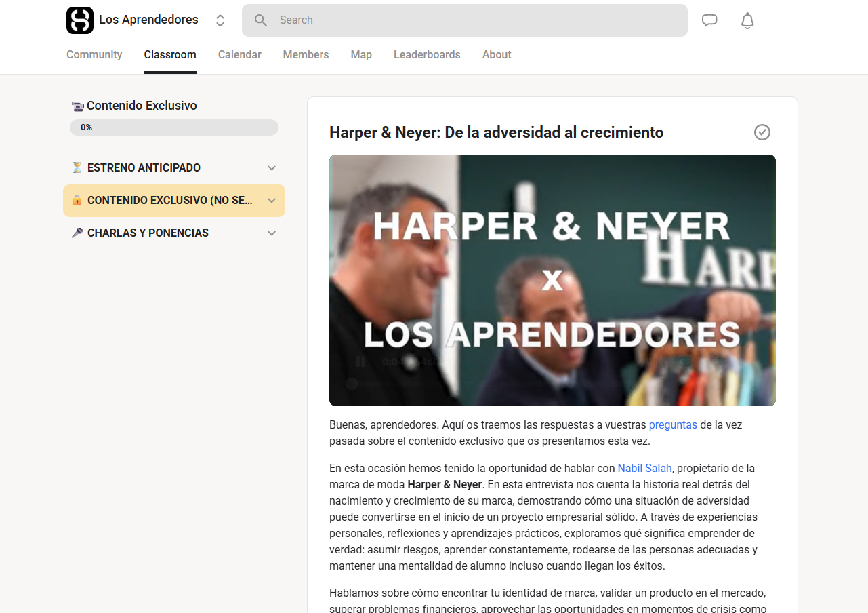Open the community switcher dropdown
The image size is (868, 613).
pyautogui.click(x=220, y=20)
